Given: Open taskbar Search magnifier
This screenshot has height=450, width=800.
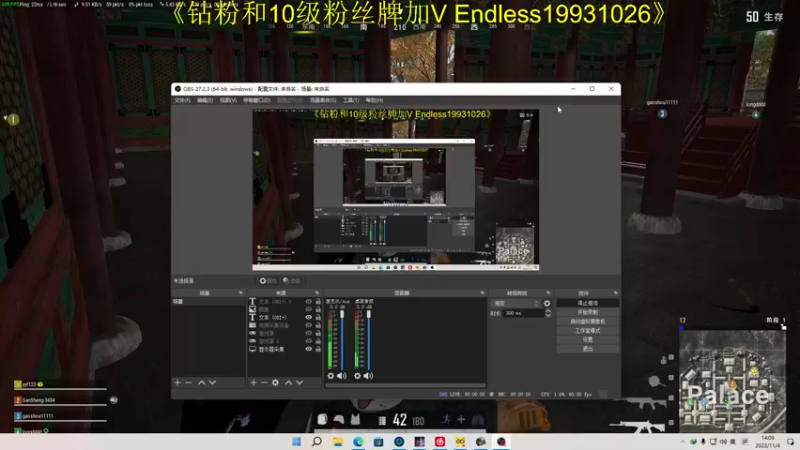Looking at the screenshot, I should (317, 441).
